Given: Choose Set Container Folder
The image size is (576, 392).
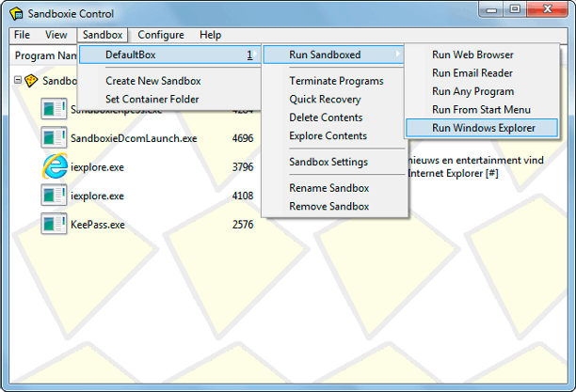Looking at the screenshot, I should click(152, 99).
